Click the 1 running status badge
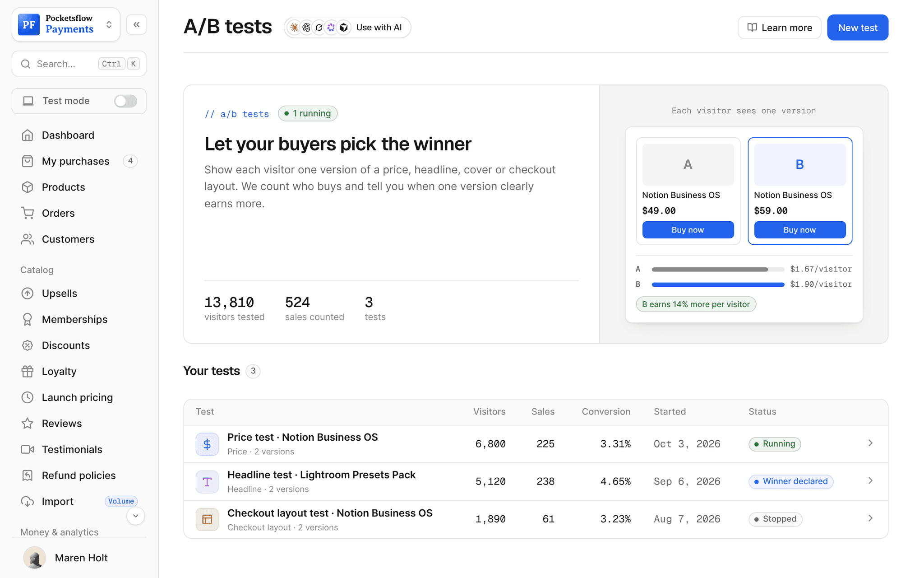 [308, 113]
